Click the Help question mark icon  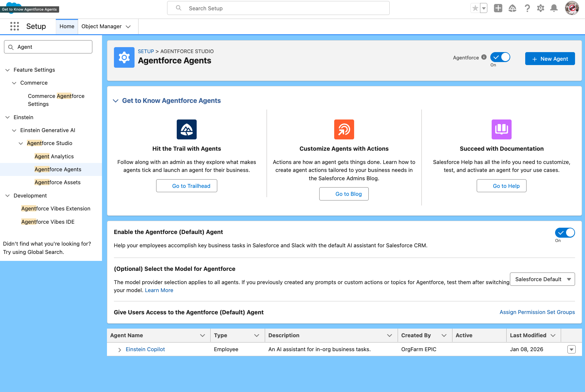coord(527,8)
